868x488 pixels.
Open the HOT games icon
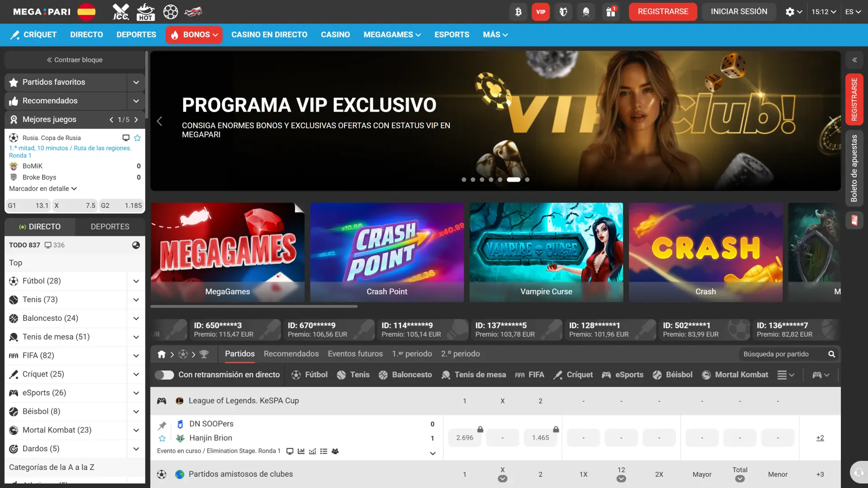click(x=146, y=12)
